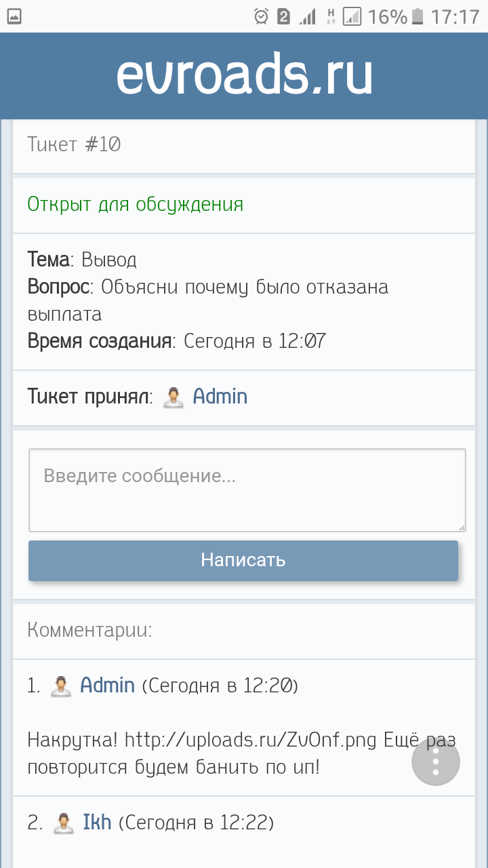Tap the 17:17 clock in status bar

pos(455,16)
